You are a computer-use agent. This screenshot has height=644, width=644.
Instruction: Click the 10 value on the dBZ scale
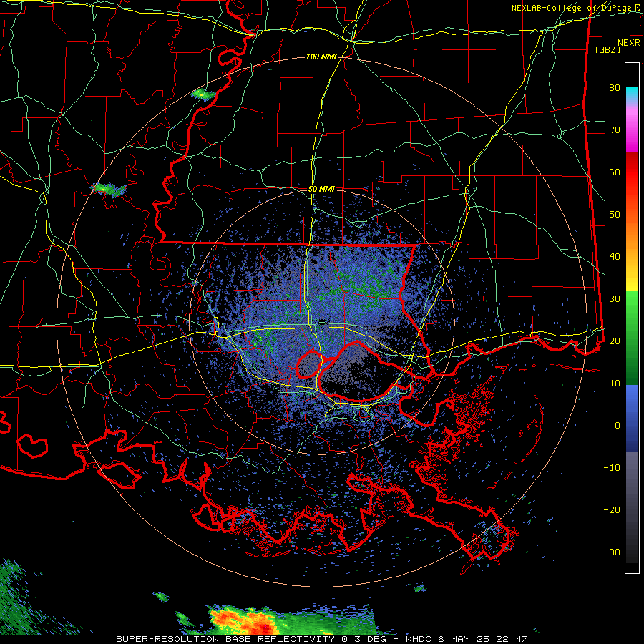click(615, 384)
